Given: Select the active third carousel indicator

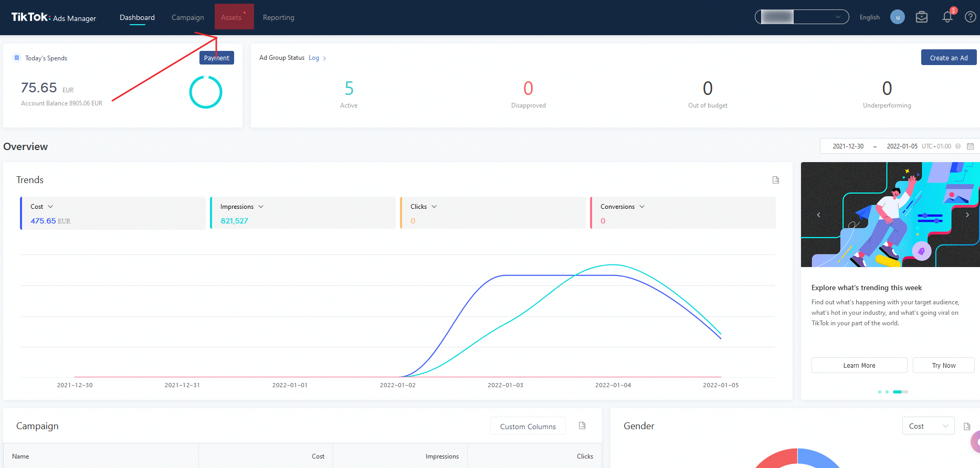Looking at the screenshot, I should (897, 392).
